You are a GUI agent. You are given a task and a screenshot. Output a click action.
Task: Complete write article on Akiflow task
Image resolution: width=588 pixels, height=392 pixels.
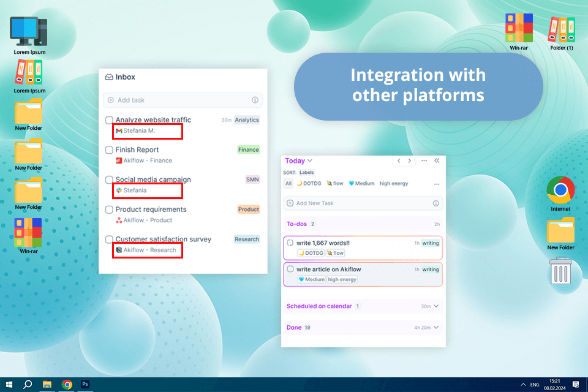(290, 269)
